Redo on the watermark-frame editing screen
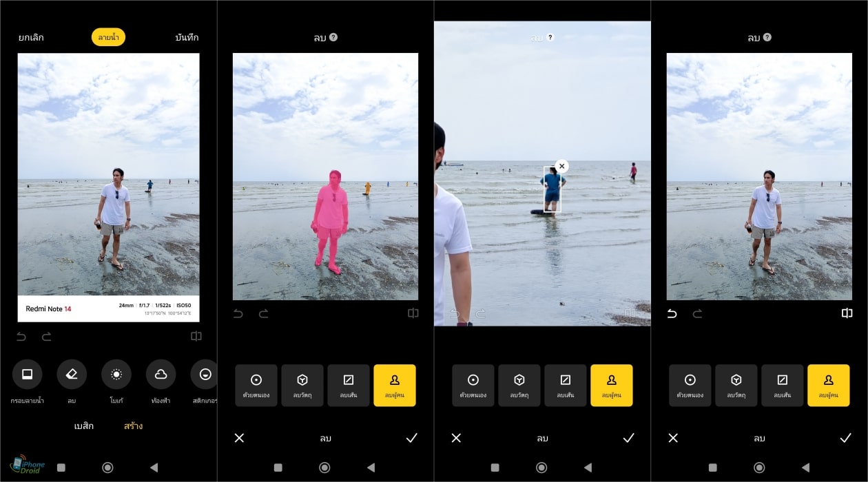 pos(47,337)
